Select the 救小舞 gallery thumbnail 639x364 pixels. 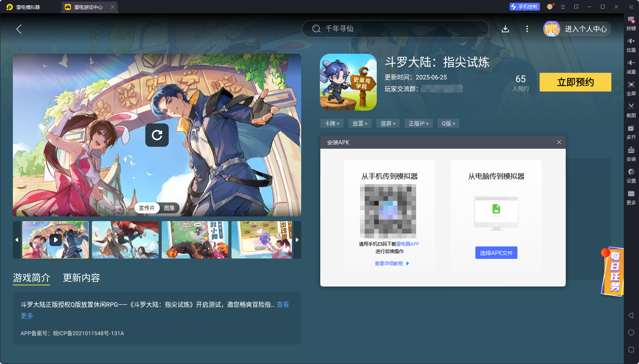[x=195, y=240]
